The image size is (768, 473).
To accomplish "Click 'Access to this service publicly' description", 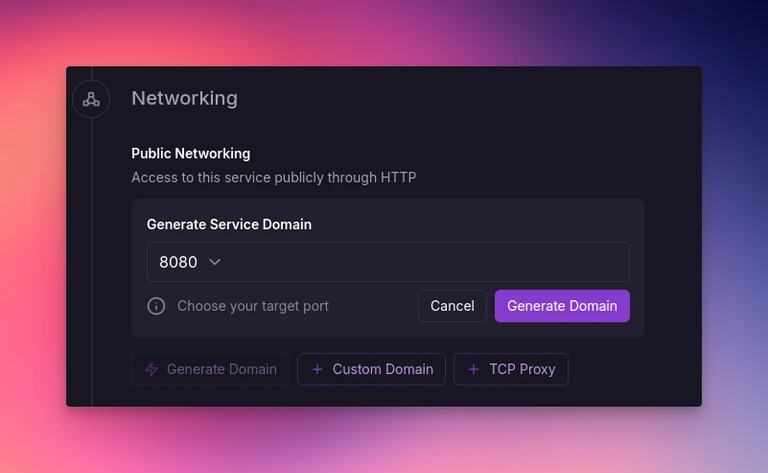I will click(x=274, y=177).
